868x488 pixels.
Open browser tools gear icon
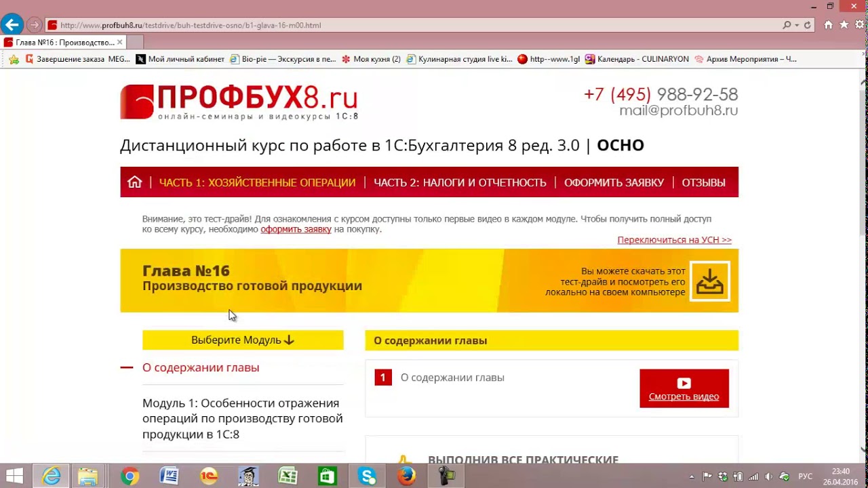pyautogui.click(x=860, y=24)
